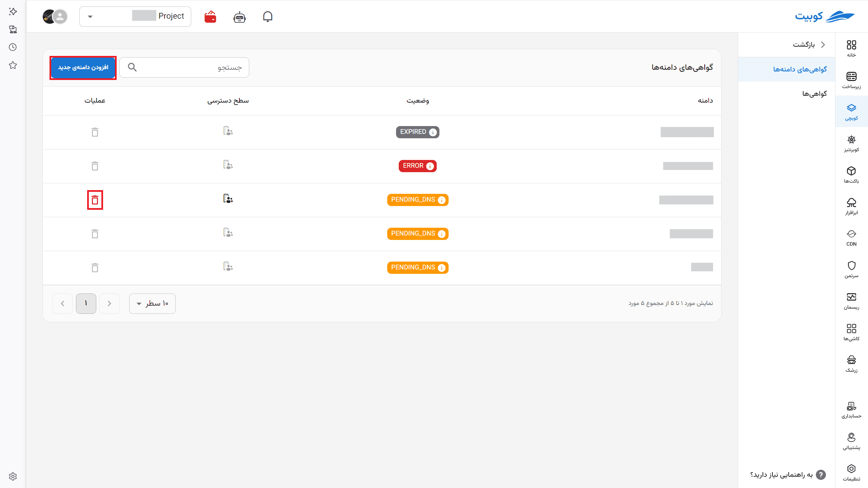Screen dimensions: 868x488
Task: Click افزودن دامنه‌ی جدید button
Action: click(83, 68)
